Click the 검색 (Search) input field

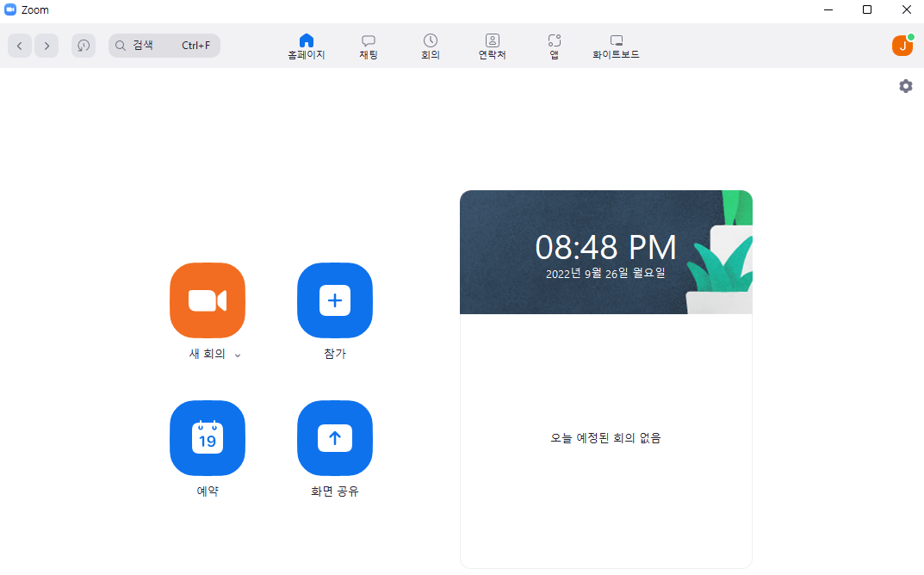164,46
